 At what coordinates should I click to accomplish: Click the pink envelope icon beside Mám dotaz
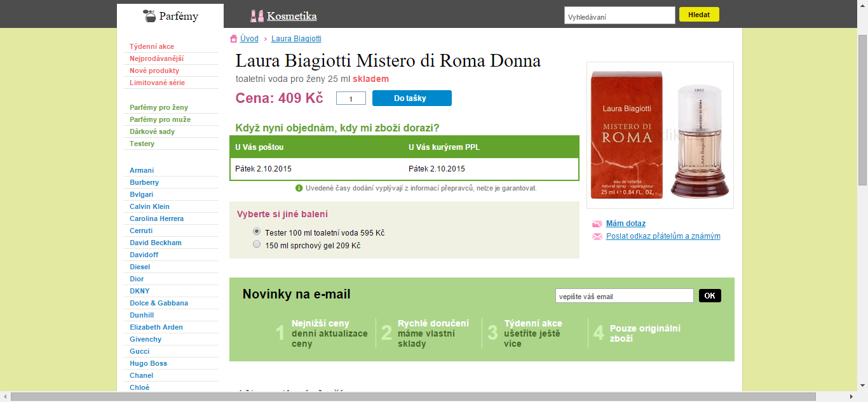point(597,224)
